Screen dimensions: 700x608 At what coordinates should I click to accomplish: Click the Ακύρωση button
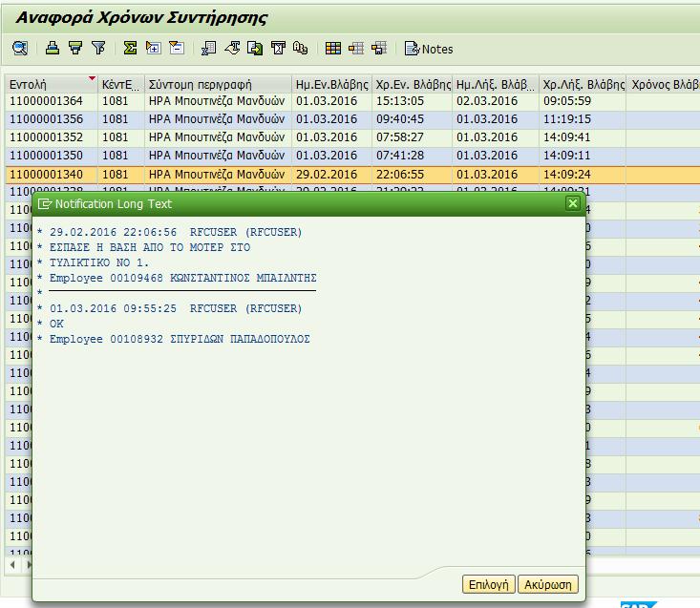(548, 584)
